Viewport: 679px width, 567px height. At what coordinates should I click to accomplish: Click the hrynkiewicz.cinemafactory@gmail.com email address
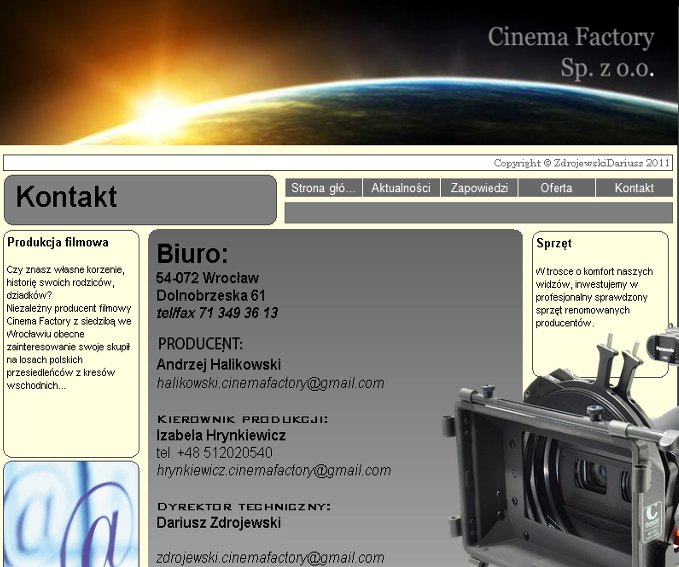(273, 470)
